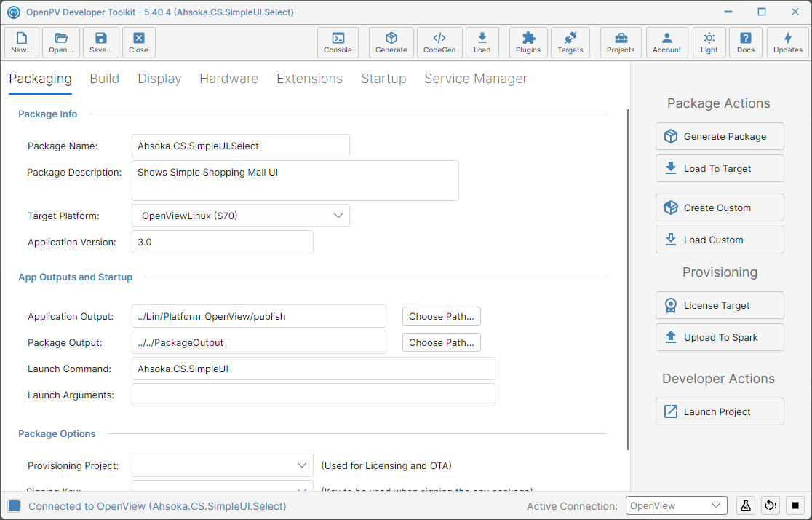Click the restart icon in the status bar

[x=771, y=505]
